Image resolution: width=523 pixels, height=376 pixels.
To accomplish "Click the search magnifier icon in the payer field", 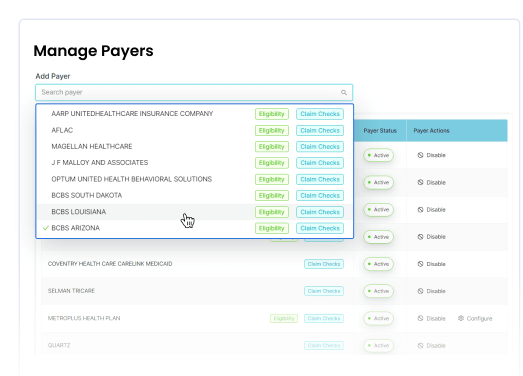I will [x=344, y=92].
